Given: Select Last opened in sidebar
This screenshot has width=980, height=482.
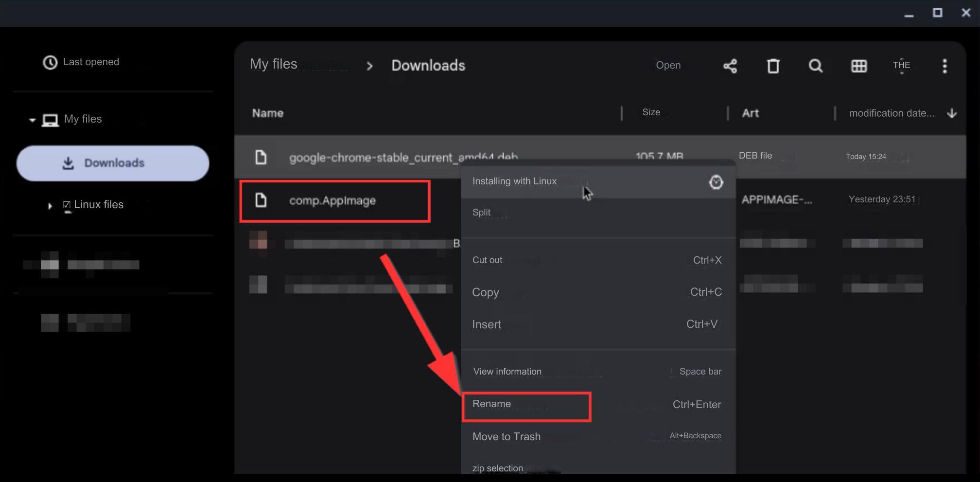Looking at the screenshot, I should pyautogui.click(x=91, y=62).
